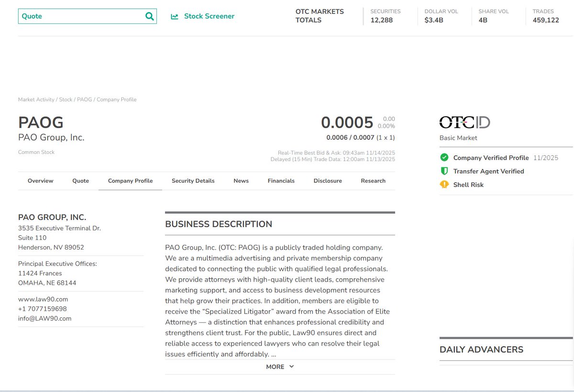Screen dimensions: 574x392
Task: Click the Delayed Trade Data timestamp line
Action: (x=332, y=159)
